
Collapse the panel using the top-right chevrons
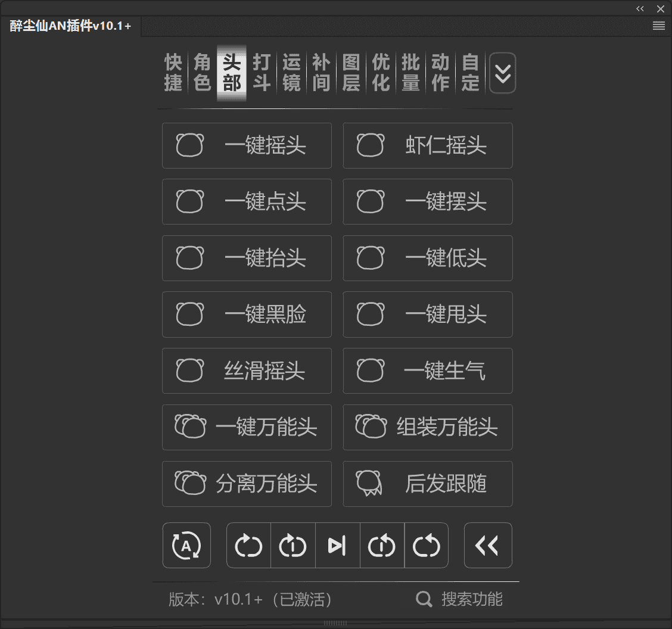point(640,8)
